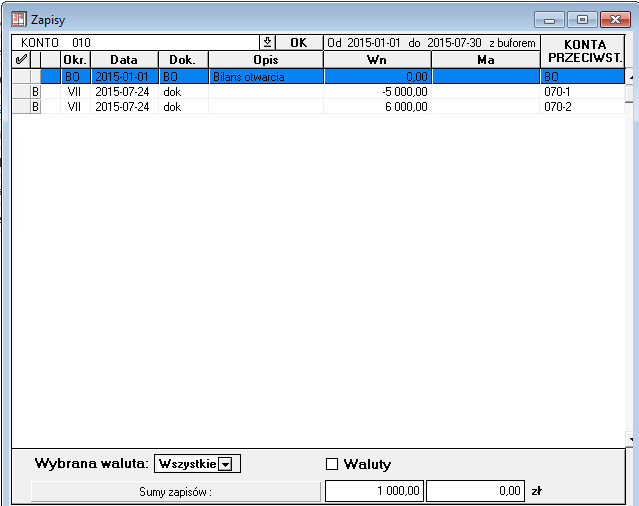Click the Dok. column header
639x506 pixels.
point(183,59)
